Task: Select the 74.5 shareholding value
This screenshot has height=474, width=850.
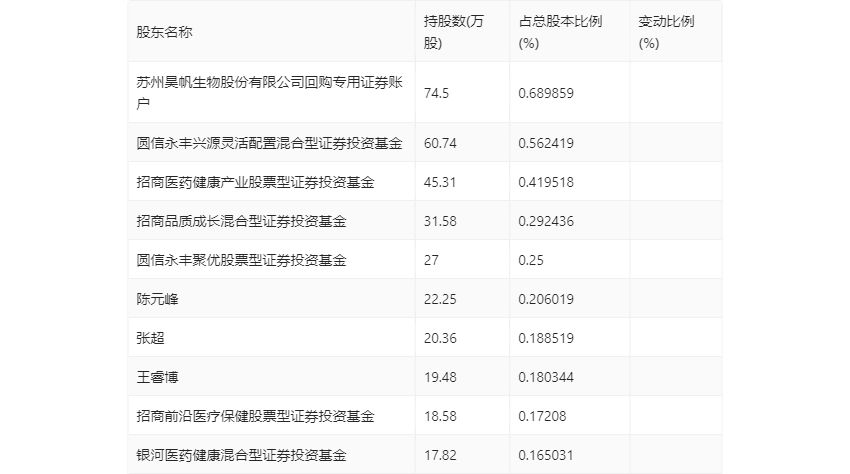Action: click(436, 93)
